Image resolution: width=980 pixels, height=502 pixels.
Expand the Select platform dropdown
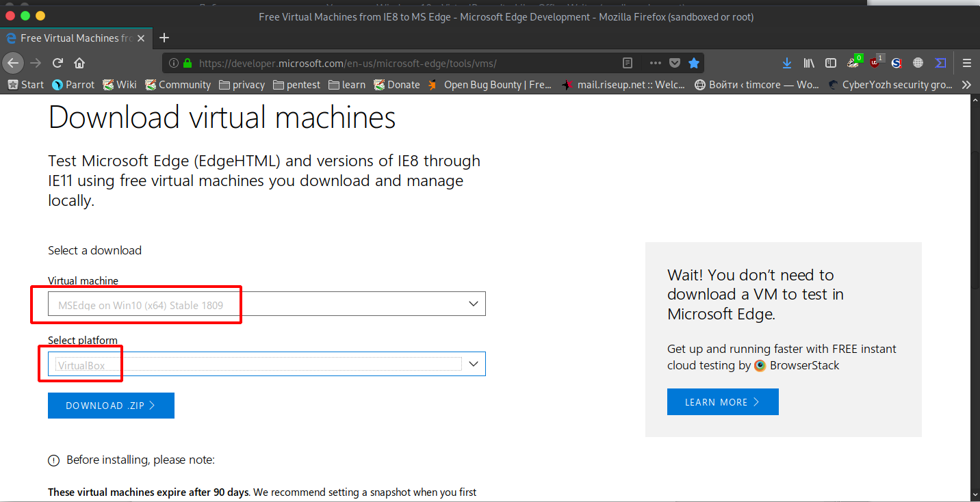pyautogui.click(x=267, y=365)
